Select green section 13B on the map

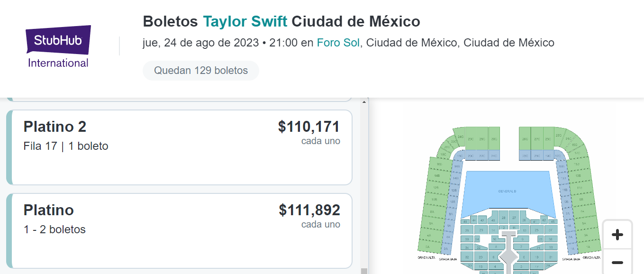coord(578,175)
